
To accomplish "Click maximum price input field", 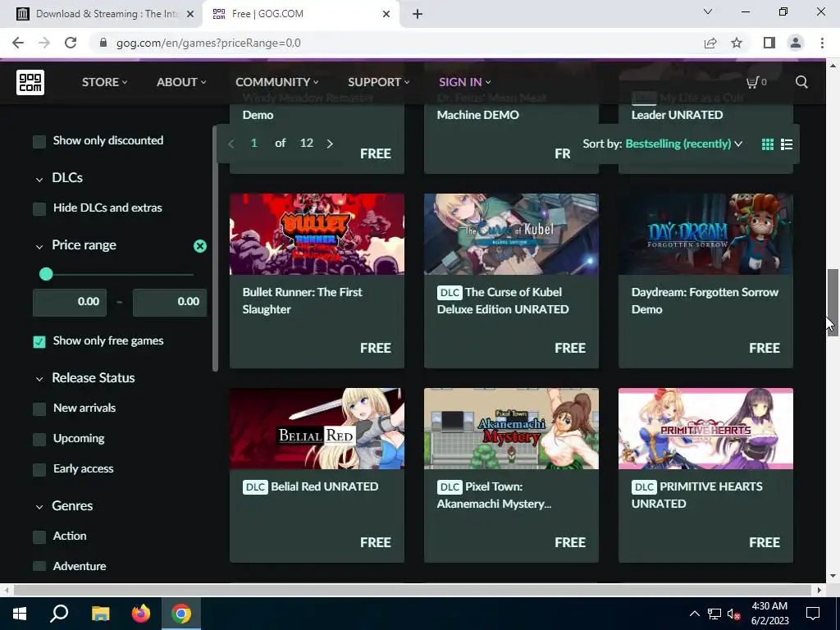I will coord(170,302).
